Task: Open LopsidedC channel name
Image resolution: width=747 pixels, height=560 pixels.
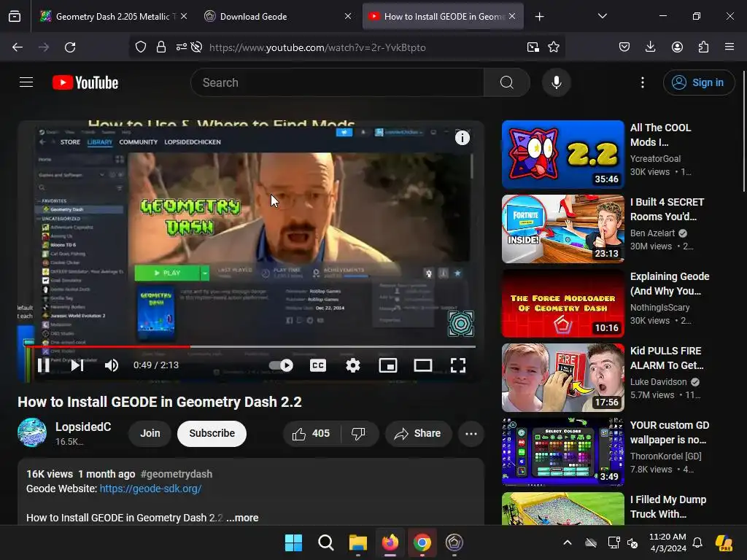Action: [83, 427]
